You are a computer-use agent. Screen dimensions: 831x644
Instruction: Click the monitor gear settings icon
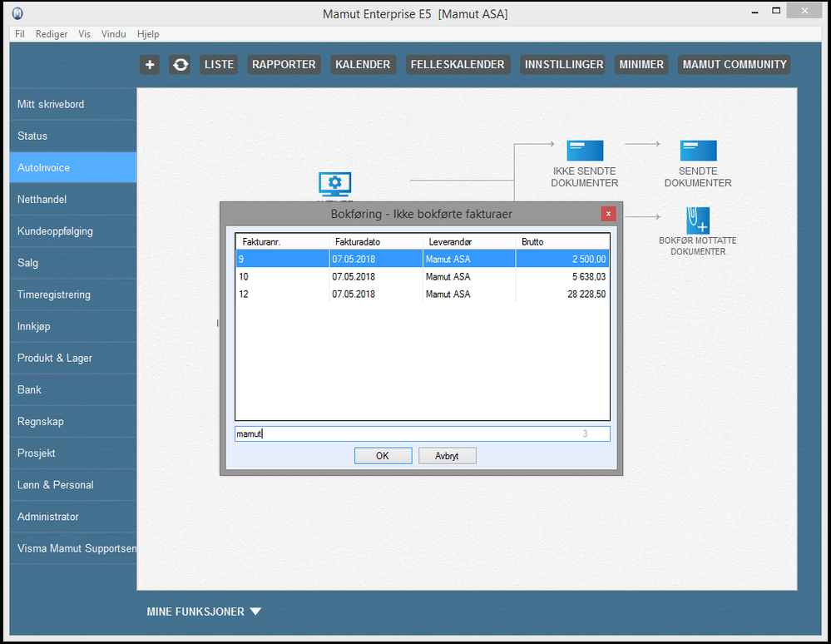point(334,184)
